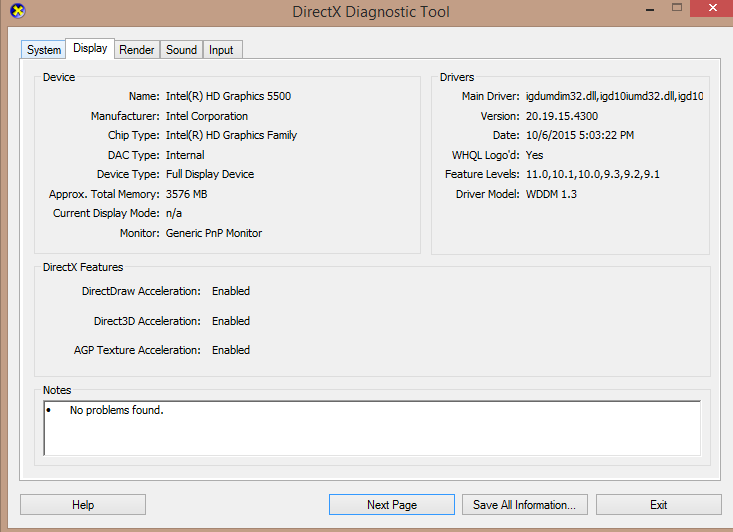This screenshot has height=532, width=733.
Task: Click the Feature Levels value
Action: (592, 174)
